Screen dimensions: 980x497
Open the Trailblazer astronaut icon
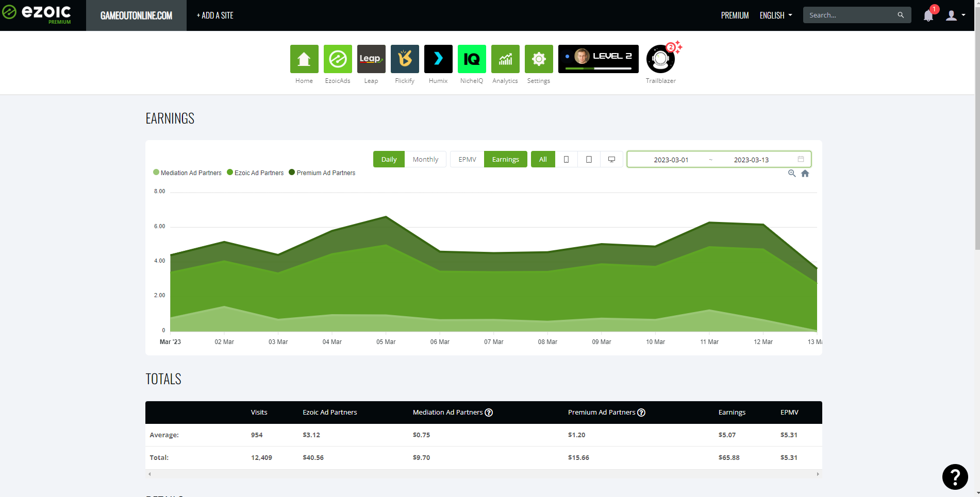click(660, 59)
